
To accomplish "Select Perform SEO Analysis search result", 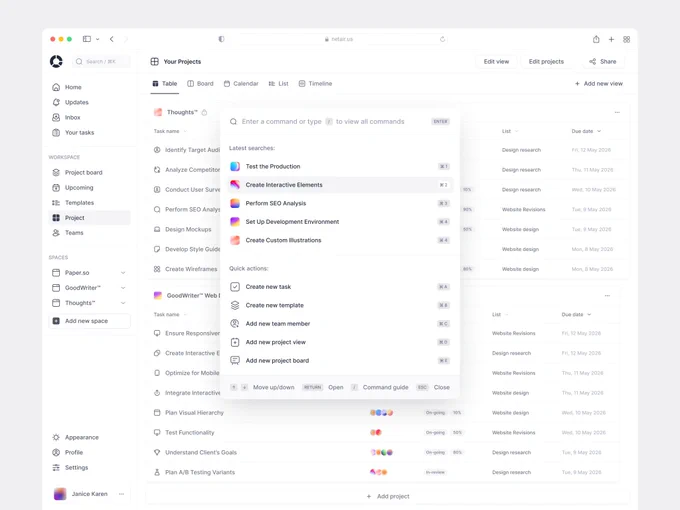I will click(x=340, y=203).
